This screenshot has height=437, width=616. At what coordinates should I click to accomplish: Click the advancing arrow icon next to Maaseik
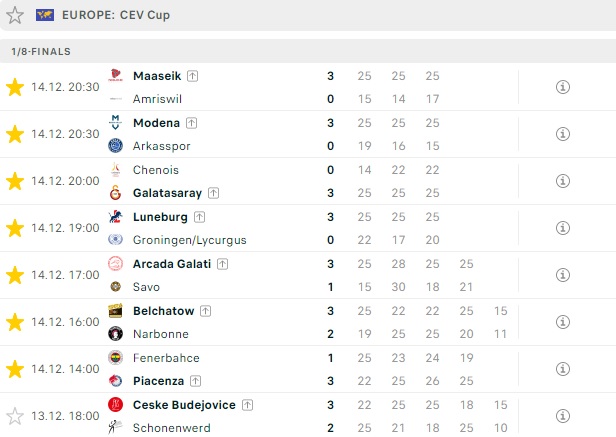pyautogui.click(x=192, y=76)
